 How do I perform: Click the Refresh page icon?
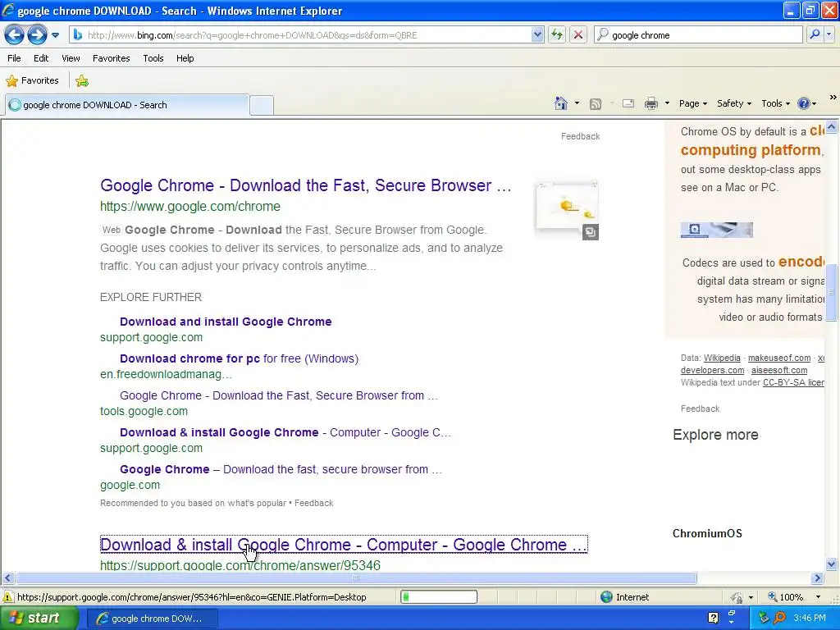pyautogui.click(x=557, y=35)
